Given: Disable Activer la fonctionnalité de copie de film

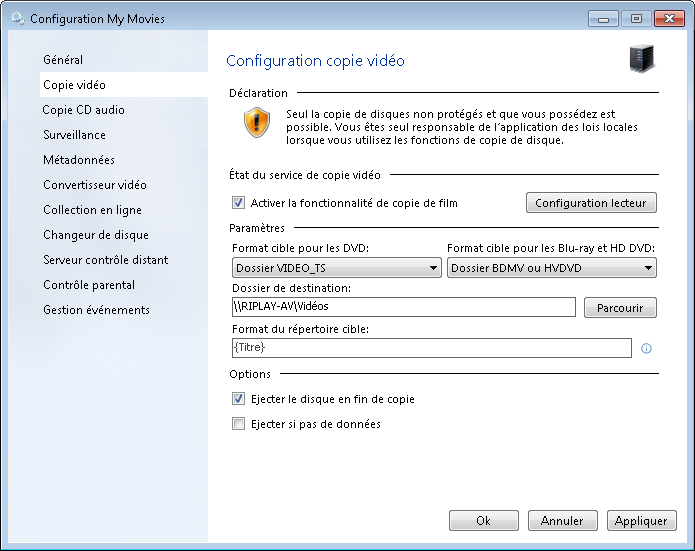Looking at the screenshot, I should [x=238, y=203].
